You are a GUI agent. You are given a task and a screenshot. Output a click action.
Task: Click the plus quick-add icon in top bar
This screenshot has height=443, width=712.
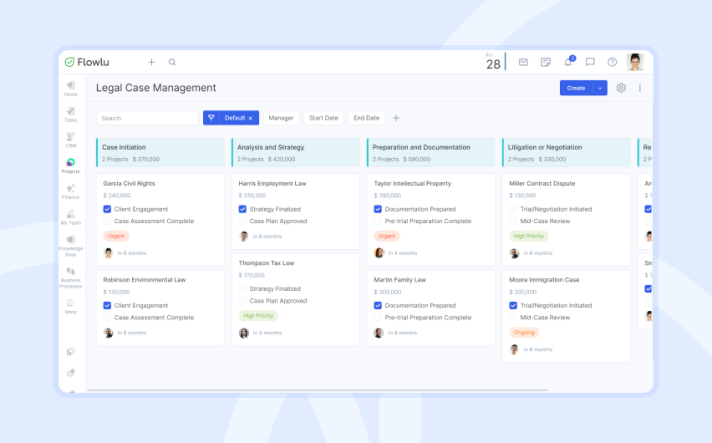[152, 62]
